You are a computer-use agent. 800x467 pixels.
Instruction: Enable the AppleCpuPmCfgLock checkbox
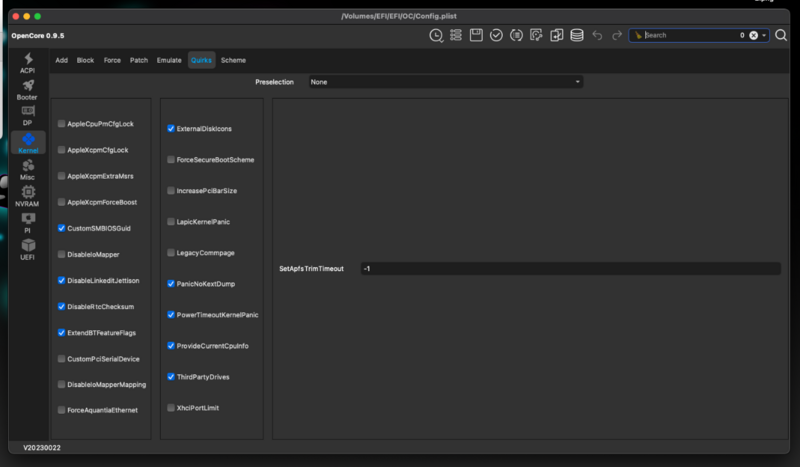tap(62, 124)
